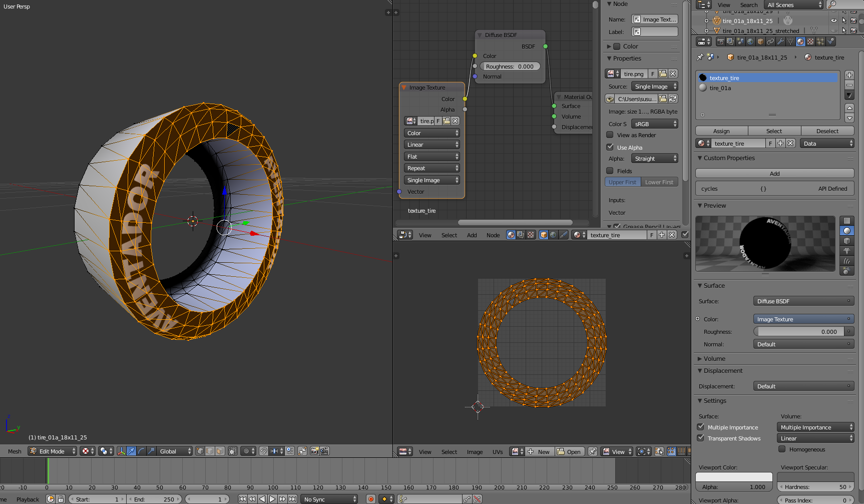Enable the scale manipulator in 3D view

[x=151, y=451]
